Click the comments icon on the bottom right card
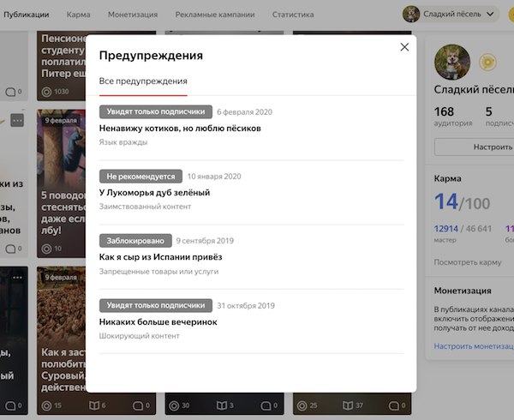Viewport: 514px width, 420px height. coord(393,406)
